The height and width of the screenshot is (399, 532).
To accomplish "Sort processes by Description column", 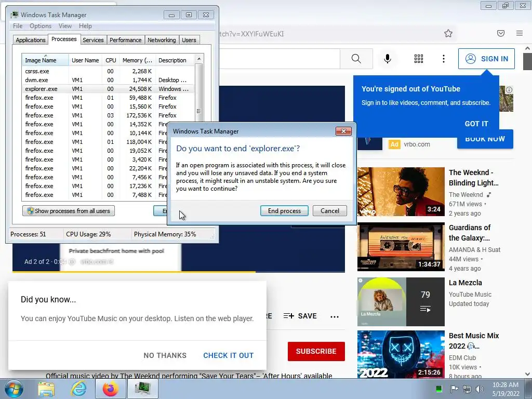I will pyautogui.click(x=175, y=60).
